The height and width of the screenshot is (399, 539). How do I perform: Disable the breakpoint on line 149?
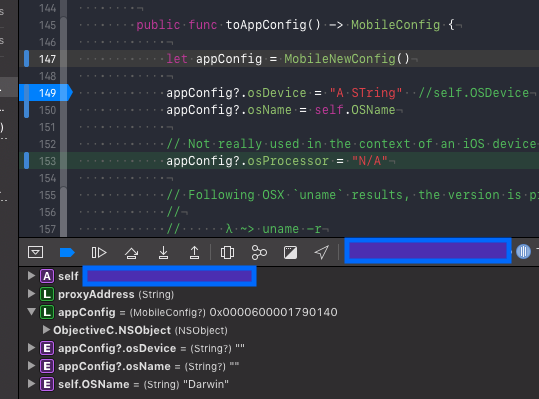[46, 93]
